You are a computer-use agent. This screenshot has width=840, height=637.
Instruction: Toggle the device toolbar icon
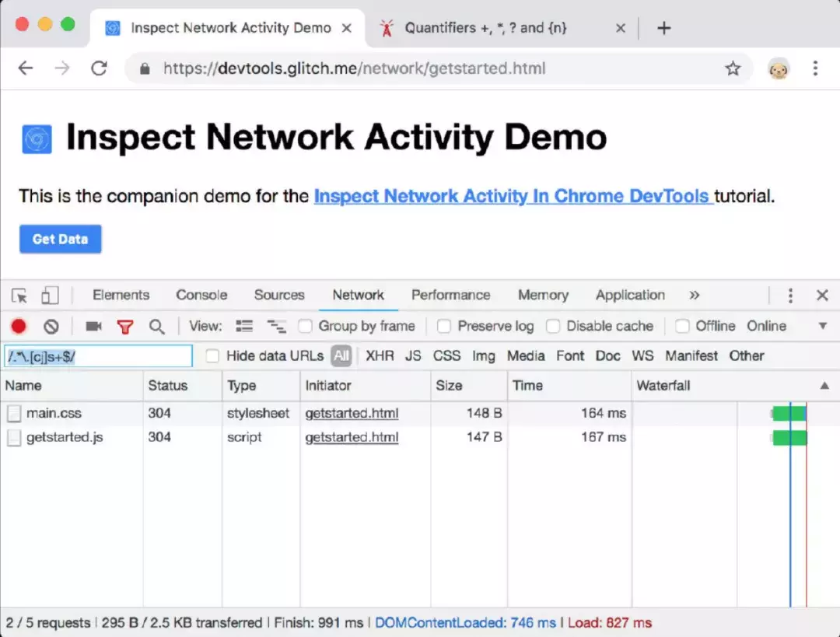(50, 296)
